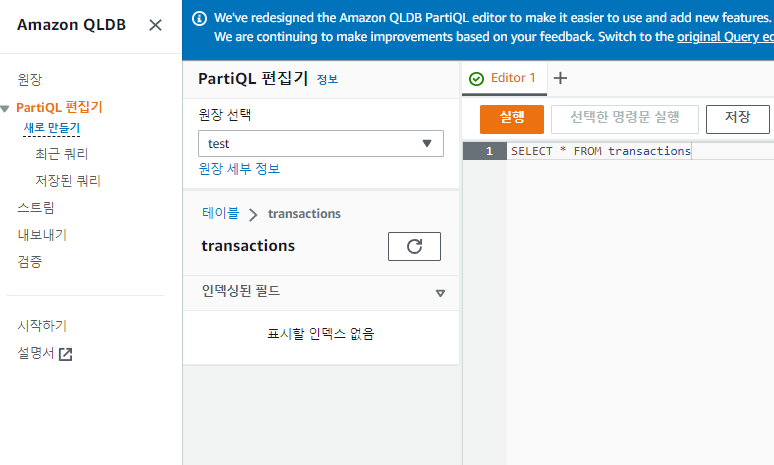Click the orange 실행 button
The height and width of the screenshot is (465, 774).
(512, 117)
